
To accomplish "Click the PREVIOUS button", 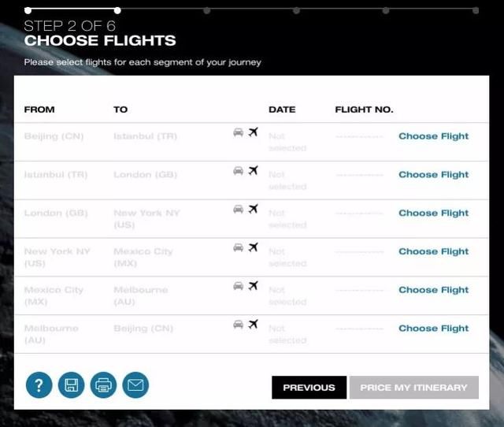I will pos(309,388).
